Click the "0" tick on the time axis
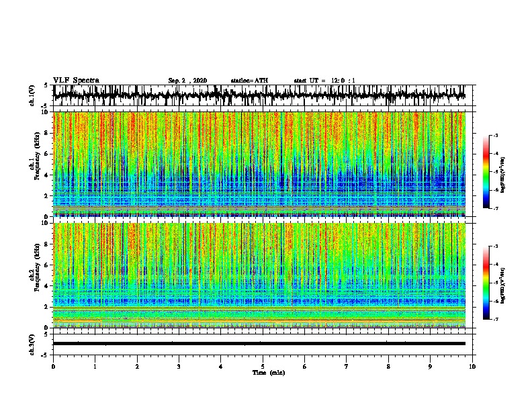The height and width of the screenshot is (411, 532). (x=53, y=367)
